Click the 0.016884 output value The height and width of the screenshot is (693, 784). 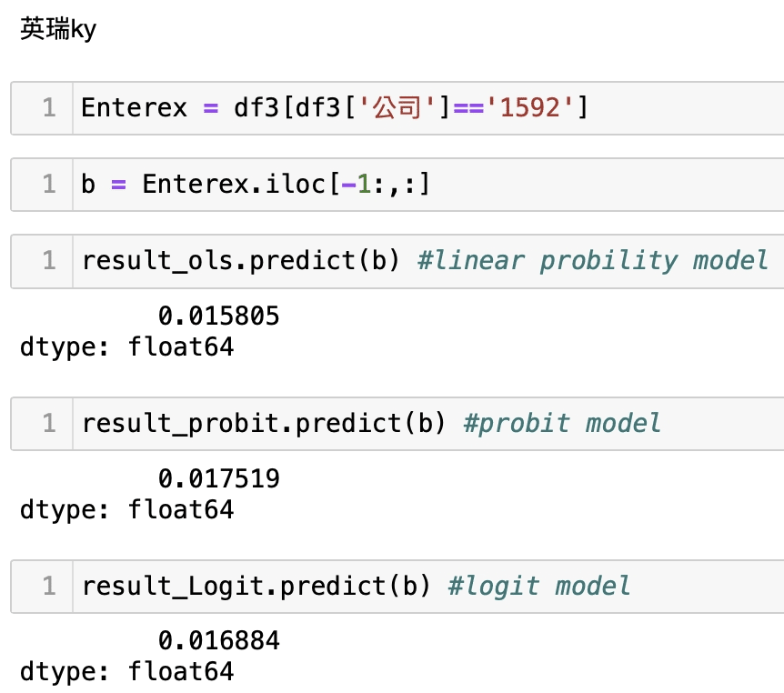click(218, 641)
